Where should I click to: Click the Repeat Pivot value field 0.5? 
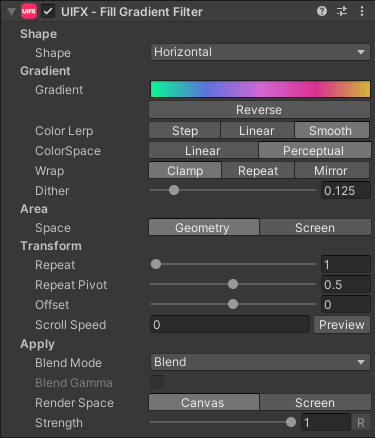pos(346,284)
